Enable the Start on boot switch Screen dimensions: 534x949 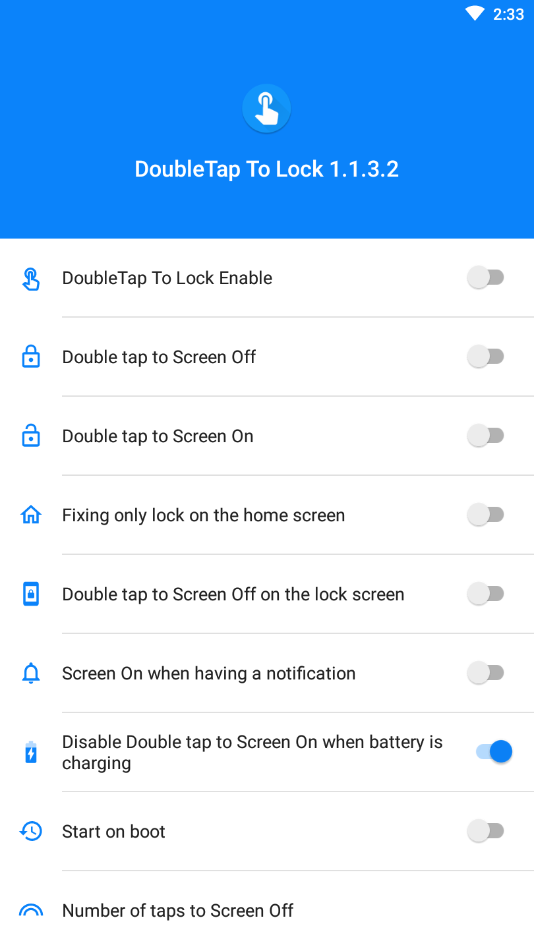[x=486, y=831]
